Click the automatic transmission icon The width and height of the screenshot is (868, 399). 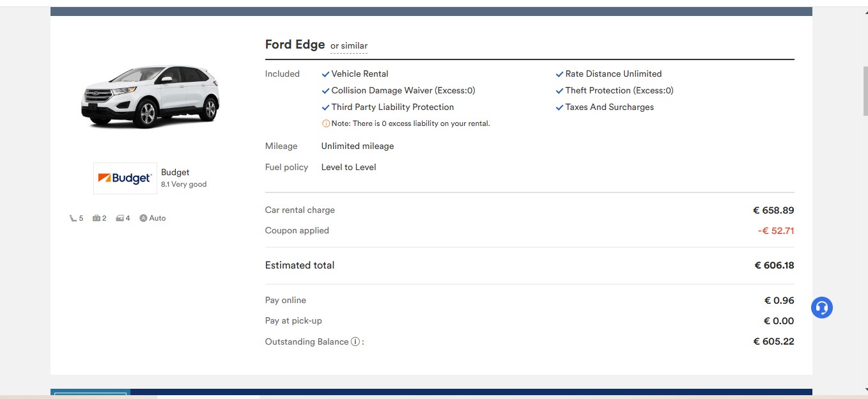pyautogui.click(x=143, y=218)
